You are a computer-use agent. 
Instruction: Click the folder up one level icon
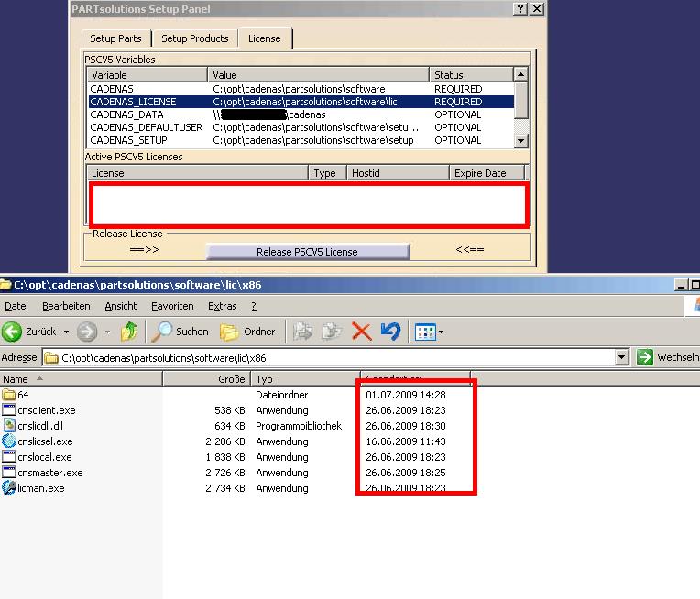129,332
